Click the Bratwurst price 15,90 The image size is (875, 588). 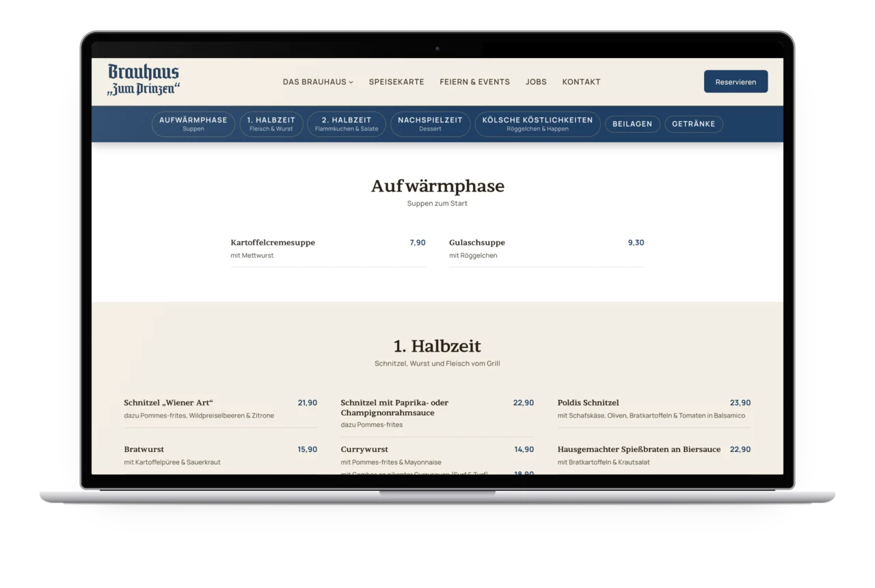click(x=308, y=449)
